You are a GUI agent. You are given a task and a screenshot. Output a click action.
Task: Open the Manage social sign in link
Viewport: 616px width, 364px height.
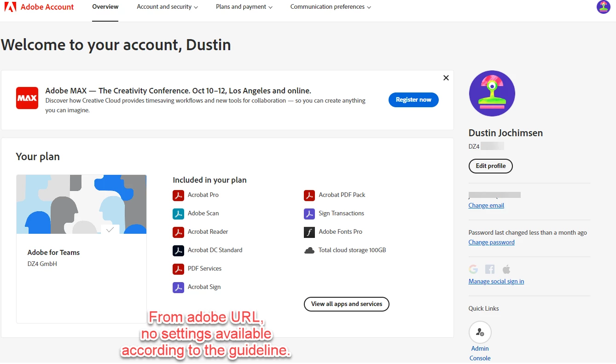[496, 282]
